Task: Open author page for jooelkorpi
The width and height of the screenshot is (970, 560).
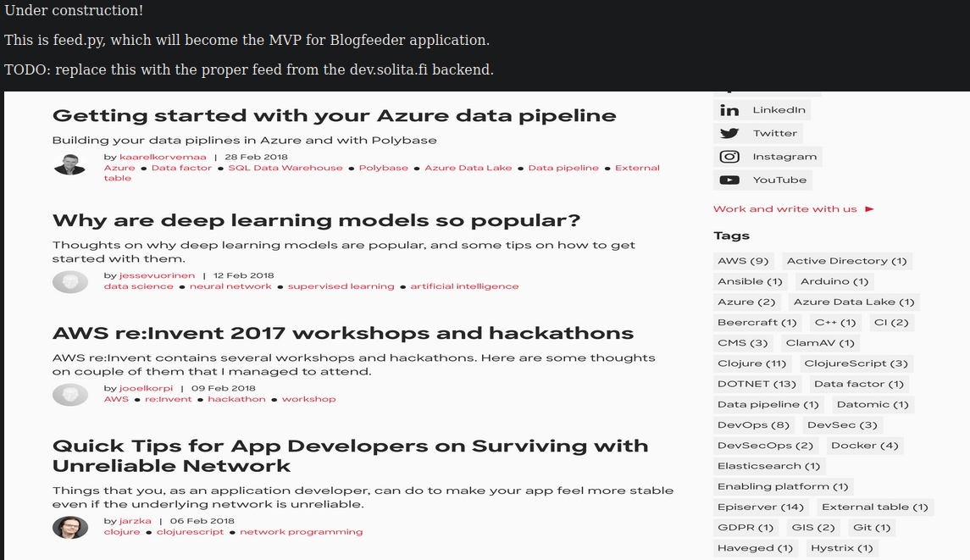Action: 146,388
